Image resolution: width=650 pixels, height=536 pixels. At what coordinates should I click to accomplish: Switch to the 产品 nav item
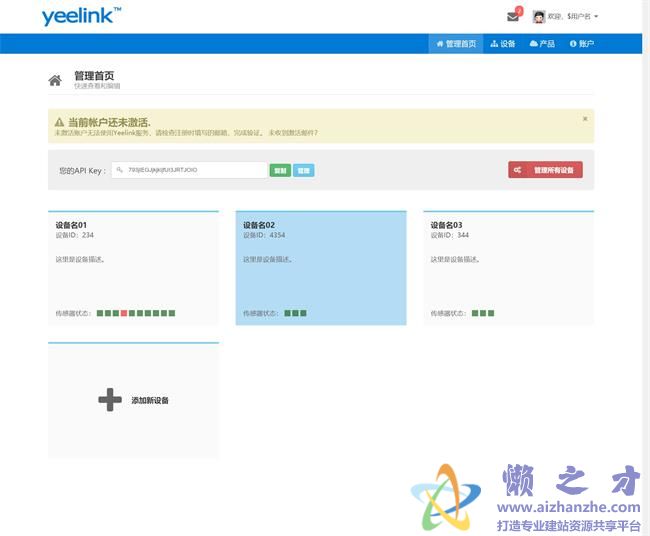(542, 44)
